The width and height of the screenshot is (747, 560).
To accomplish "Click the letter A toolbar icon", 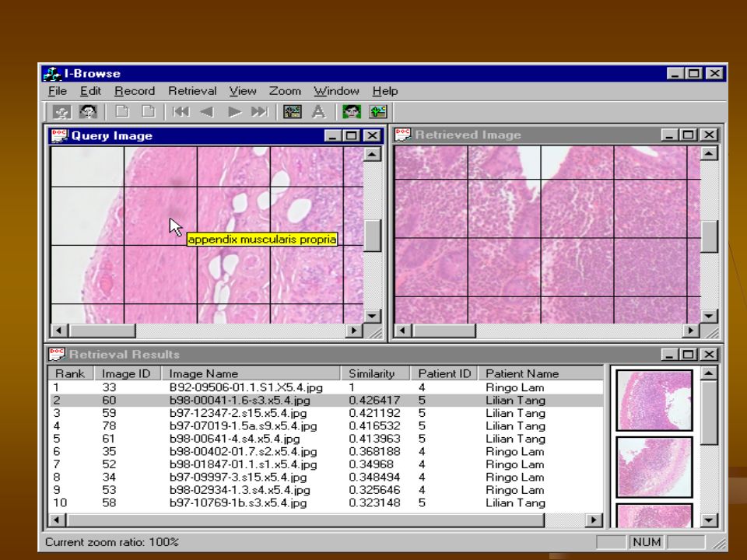I will coord(319,112).
